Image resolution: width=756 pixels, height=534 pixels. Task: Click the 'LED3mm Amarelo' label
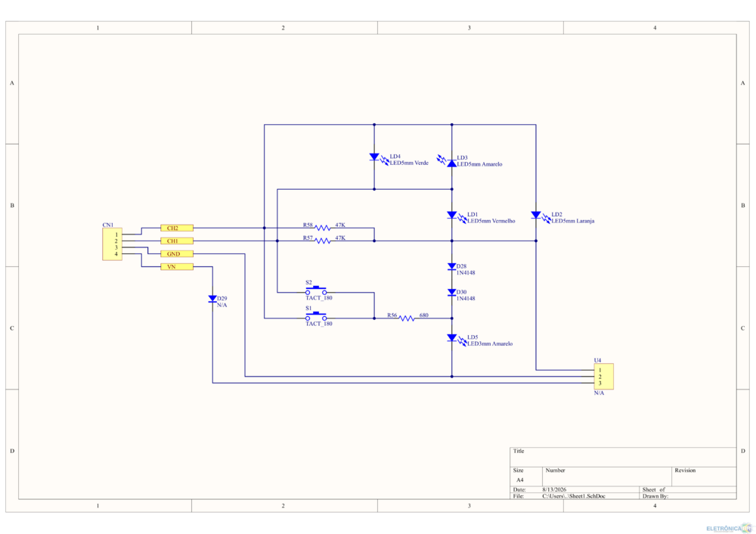(490, 344)
